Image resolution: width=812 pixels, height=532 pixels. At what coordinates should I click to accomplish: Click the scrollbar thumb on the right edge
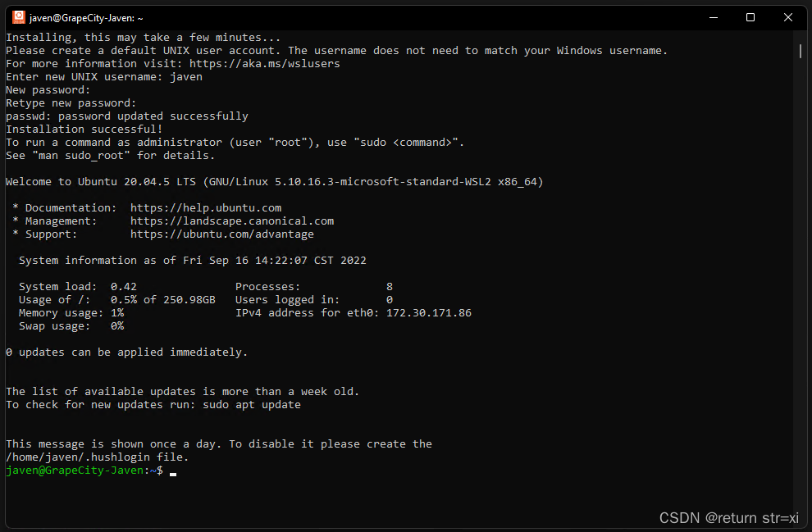(799, 51)
